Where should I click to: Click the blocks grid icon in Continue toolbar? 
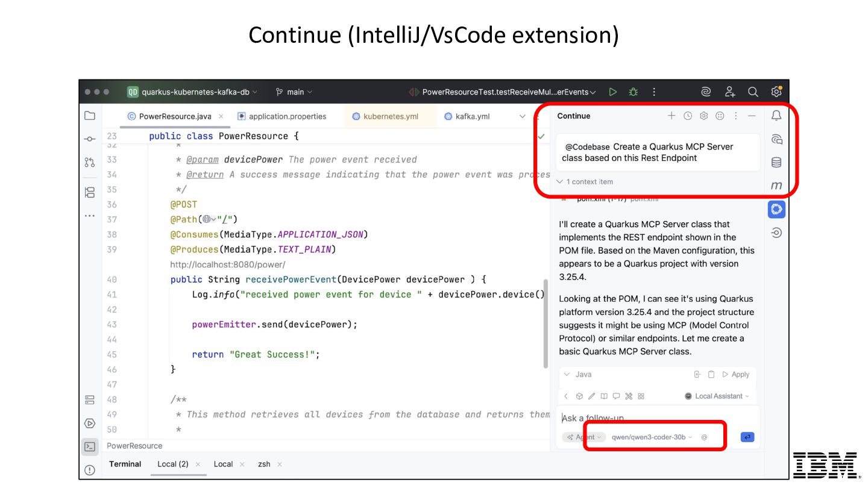641,396
